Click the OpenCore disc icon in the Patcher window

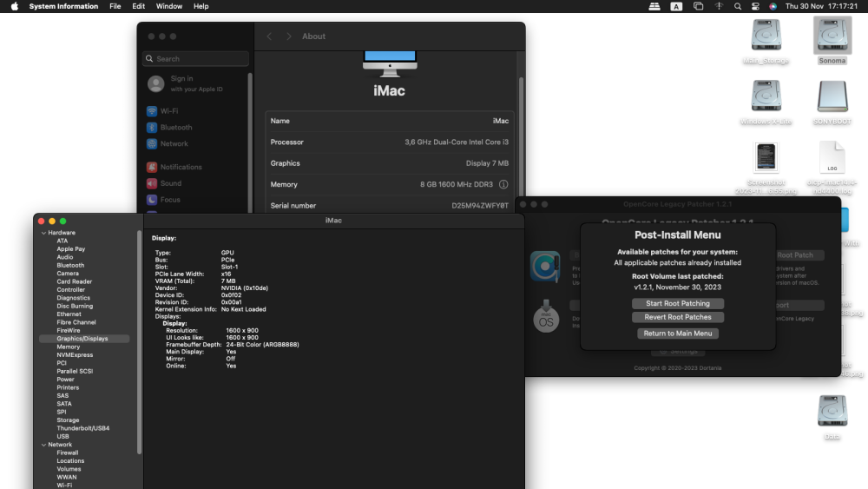pyautogui.click(x=545, y=267)
